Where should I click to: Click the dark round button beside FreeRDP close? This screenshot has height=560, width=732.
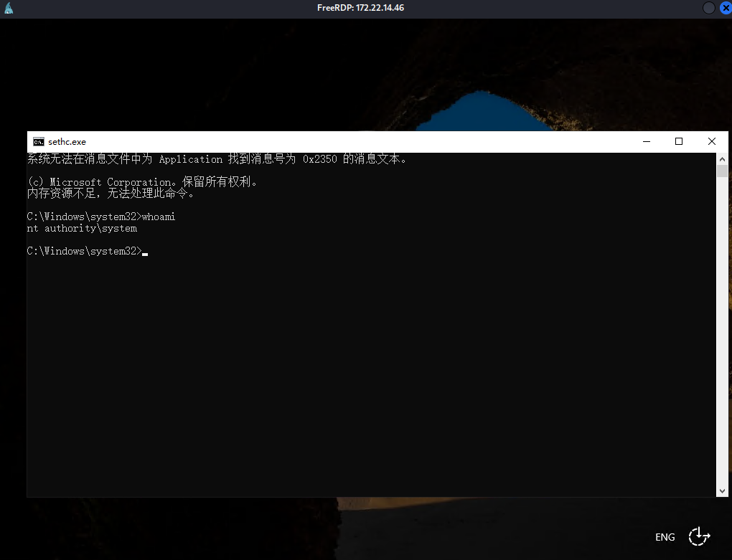[x=708, y=8]
